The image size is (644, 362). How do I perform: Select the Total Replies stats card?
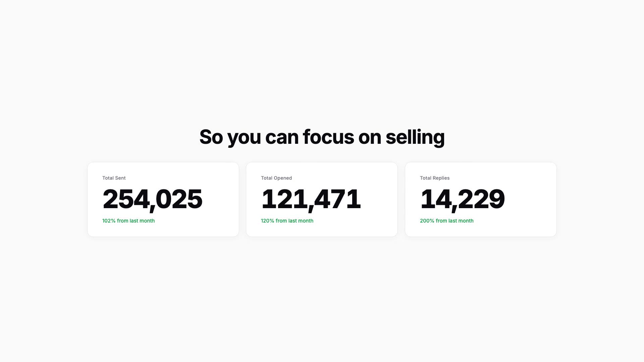pyautogui.click(x=481, y=199)
